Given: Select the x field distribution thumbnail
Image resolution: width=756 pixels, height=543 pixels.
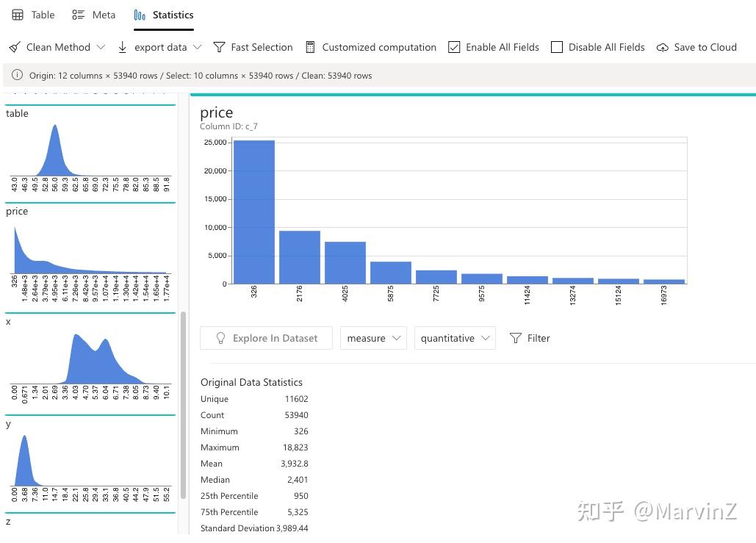Looking at the screenshot, I should (x=90, y=363).
